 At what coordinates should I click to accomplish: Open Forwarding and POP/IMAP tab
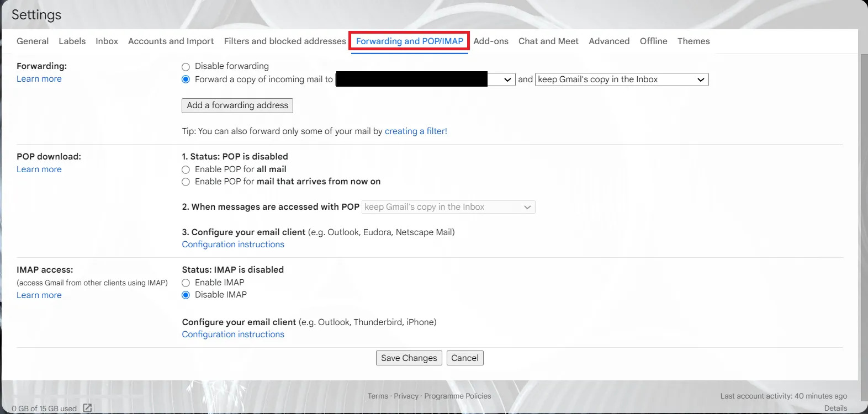pyautogui.click(x=410, y=41)
